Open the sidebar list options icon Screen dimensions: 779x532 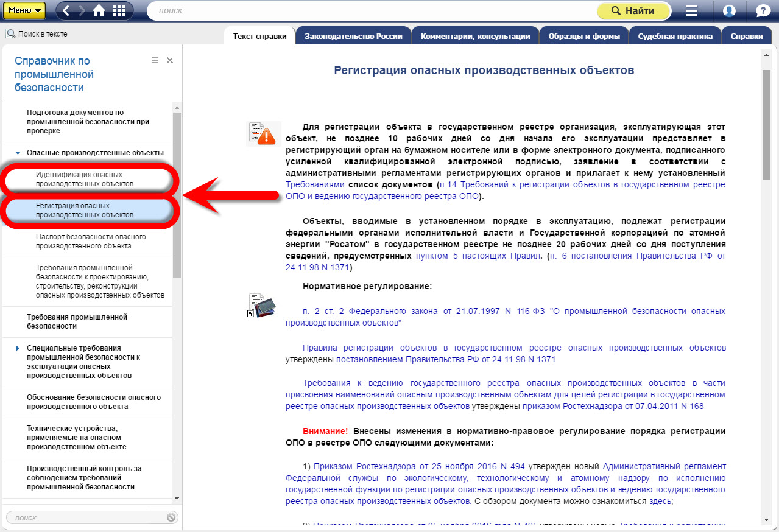point(155,60)
